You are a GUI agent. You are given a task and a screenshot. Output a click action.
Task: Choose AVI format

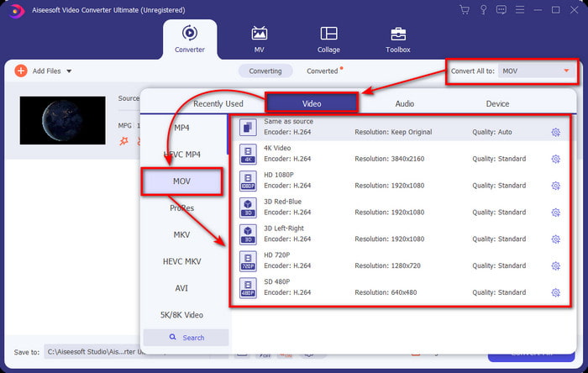(182, 288)
